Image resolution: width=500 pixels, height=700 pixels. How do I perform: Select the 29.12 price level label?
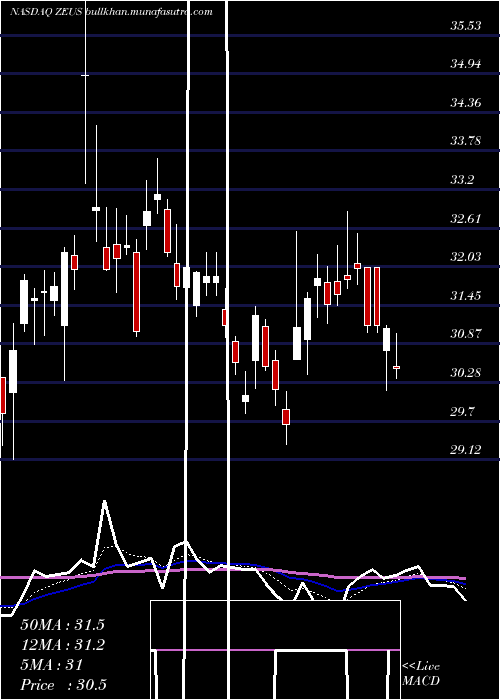point(466,450)
